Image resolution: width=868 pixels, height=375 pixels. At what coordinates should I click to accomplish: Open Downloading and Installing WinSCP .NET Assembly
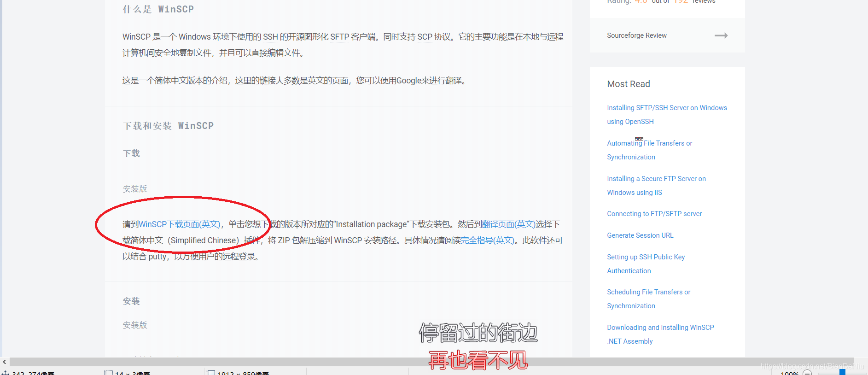[660, 334]
